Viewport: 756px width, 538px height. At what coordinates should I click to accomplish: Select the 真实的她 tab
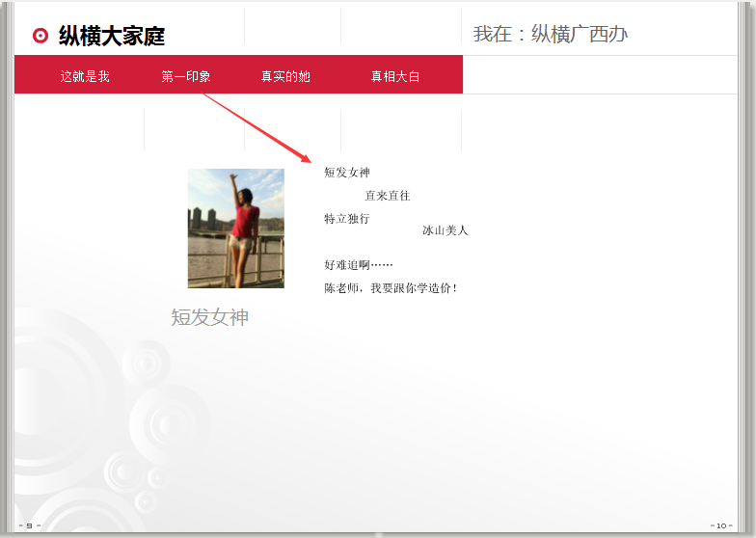285,76
